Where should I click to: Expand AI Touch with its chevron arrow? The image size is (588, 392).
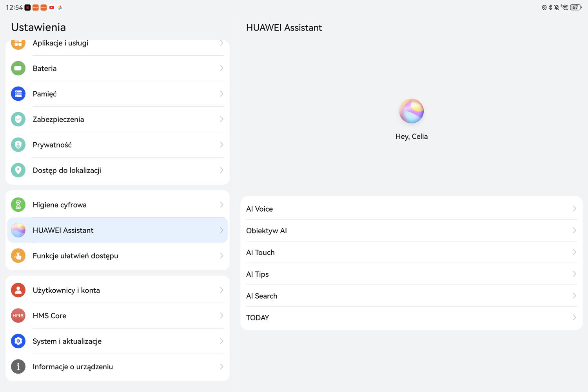point(574,252)
